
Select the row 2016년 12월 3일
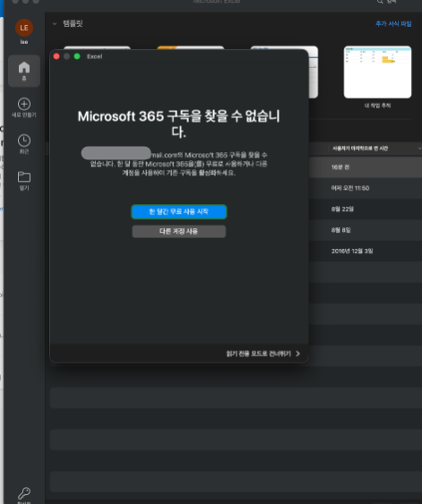[366, 251]
